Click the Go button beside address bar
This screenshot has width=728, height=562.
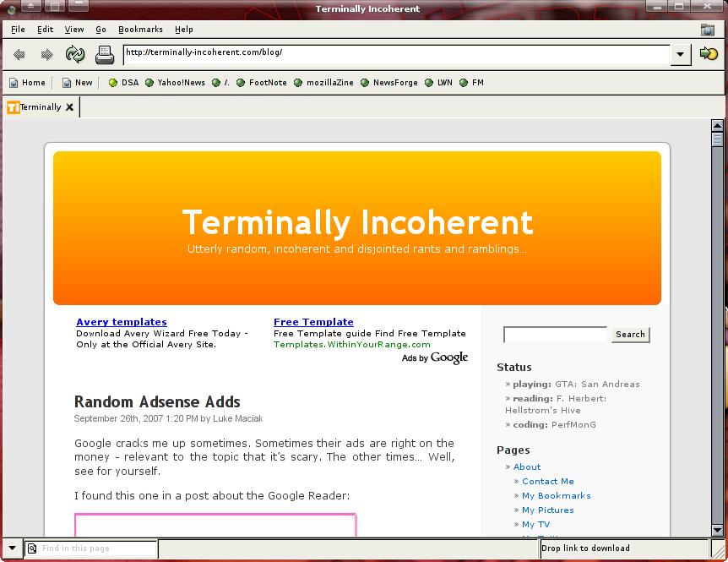coord(708,54)
